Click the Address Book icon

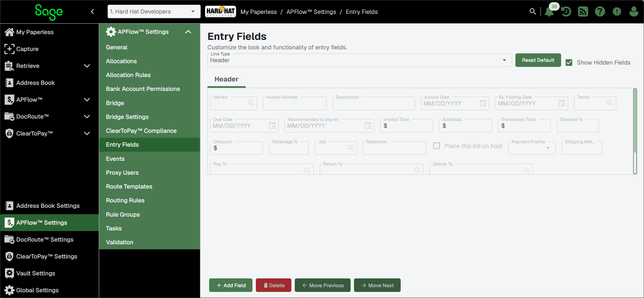[x=9, y=83]
